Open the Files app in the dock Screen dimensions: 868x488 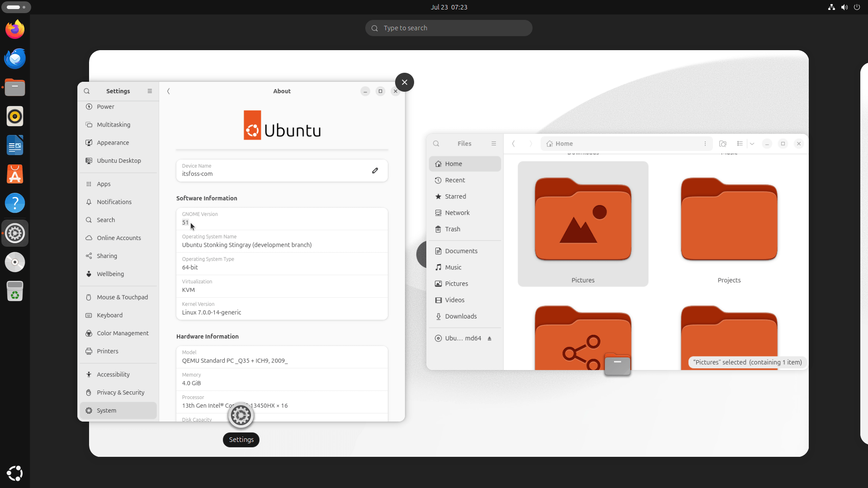coord(15,87)
